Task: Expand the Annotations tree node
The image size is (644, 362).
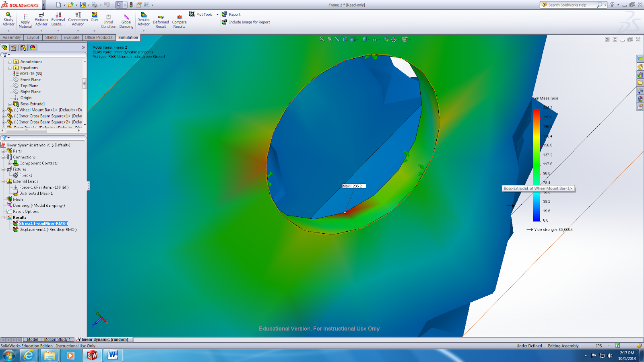Action: click(x=10, y=62)
